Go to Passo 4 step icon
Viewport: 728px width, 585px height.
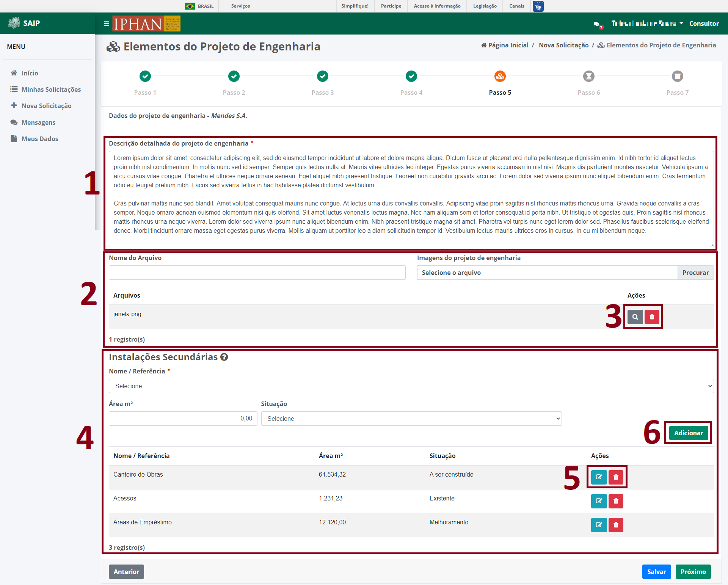click(411, 76)
